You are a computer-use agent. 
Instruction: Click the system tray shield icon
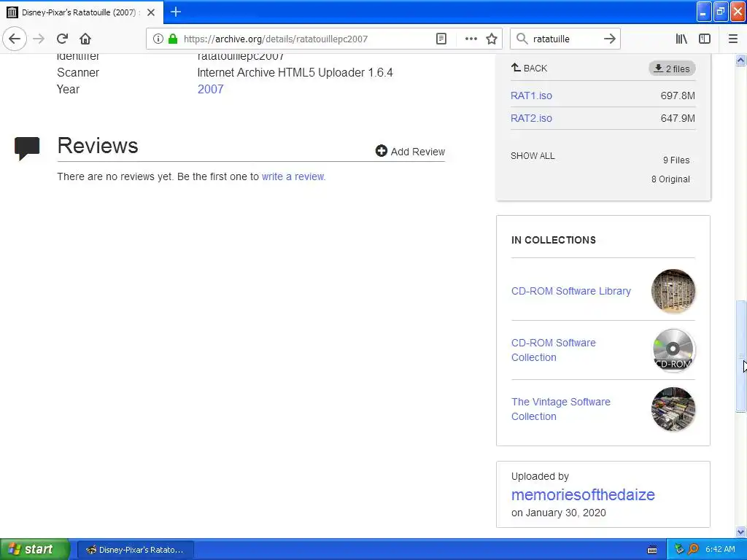click(679, 549)
